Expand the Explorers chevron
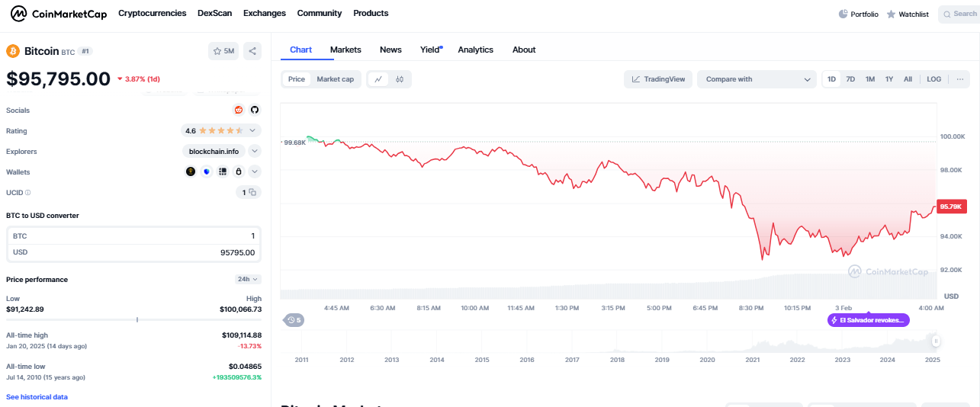This screenshot has width=980, height=407. coord(255,151)
